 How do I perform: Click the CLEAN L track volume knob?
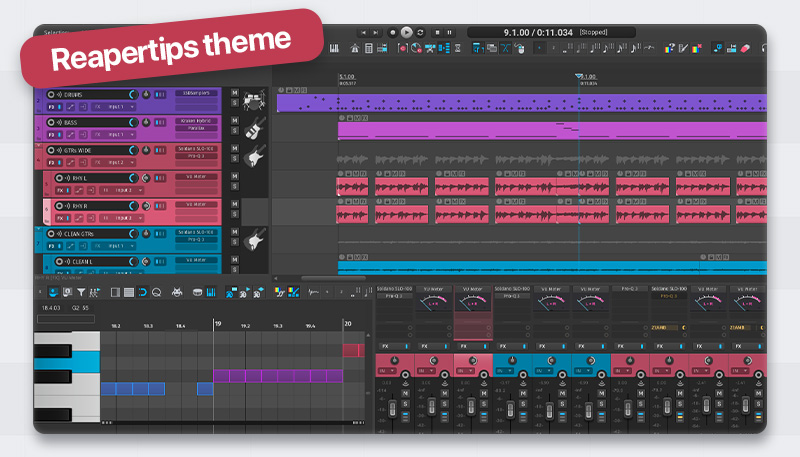[133, 262]
